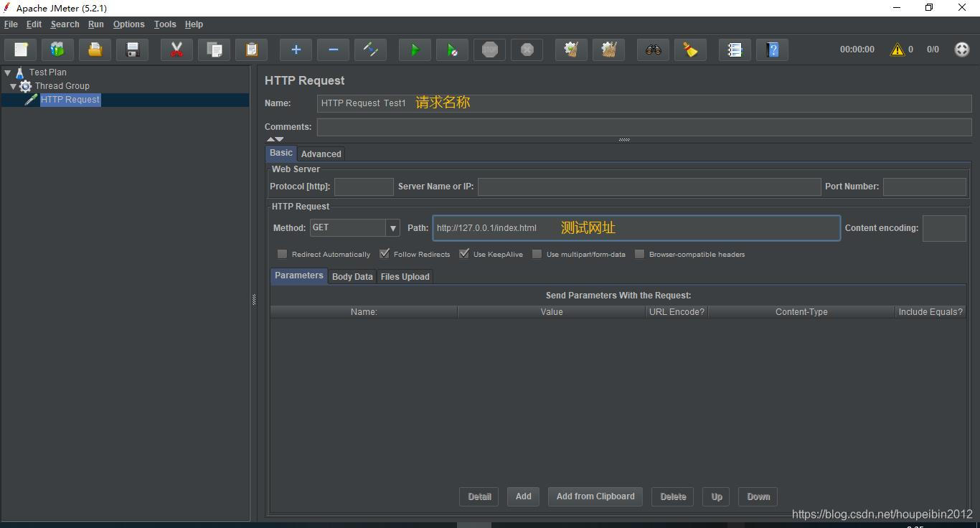Click the collapse arrows below Comments

(x=275, y=139)
